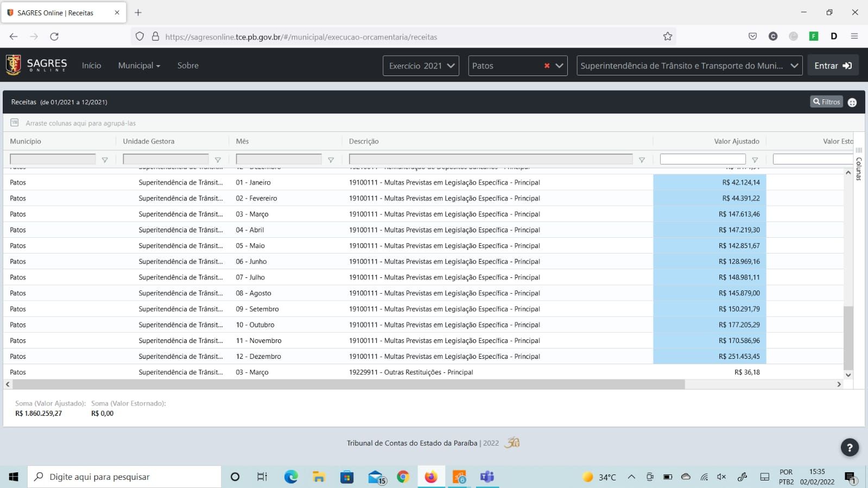
Task: Expand the Patos municipality dropdown
Action: coord(560,66)
